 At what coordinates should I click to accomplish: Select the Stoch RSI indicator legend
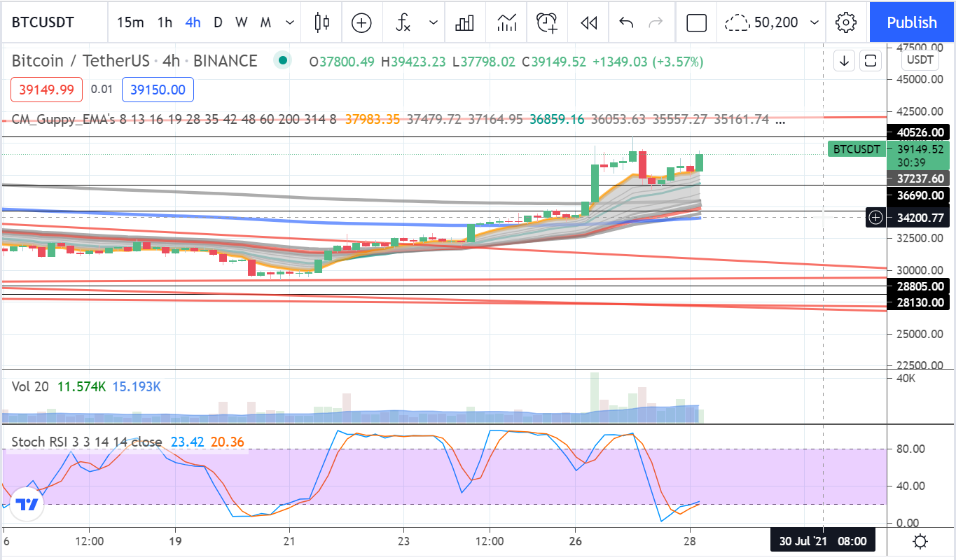(87, 442)
